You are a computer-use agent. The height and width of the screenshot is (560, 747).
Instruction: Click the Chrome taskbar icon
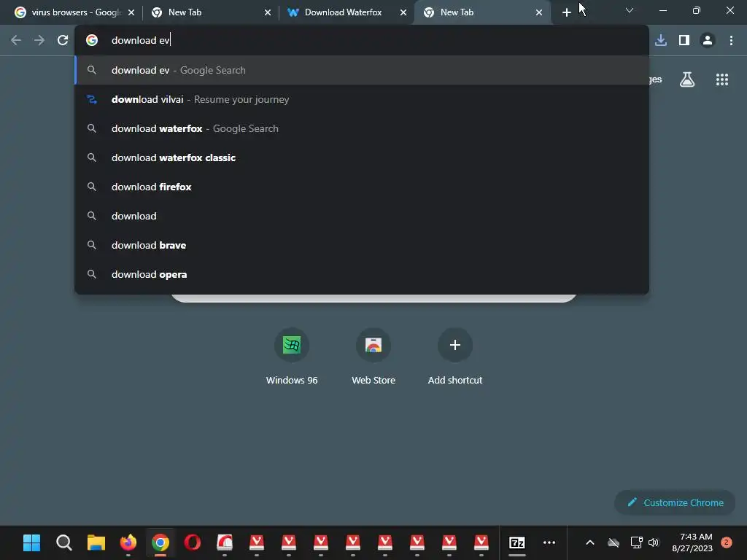click(x=160, y=542)
